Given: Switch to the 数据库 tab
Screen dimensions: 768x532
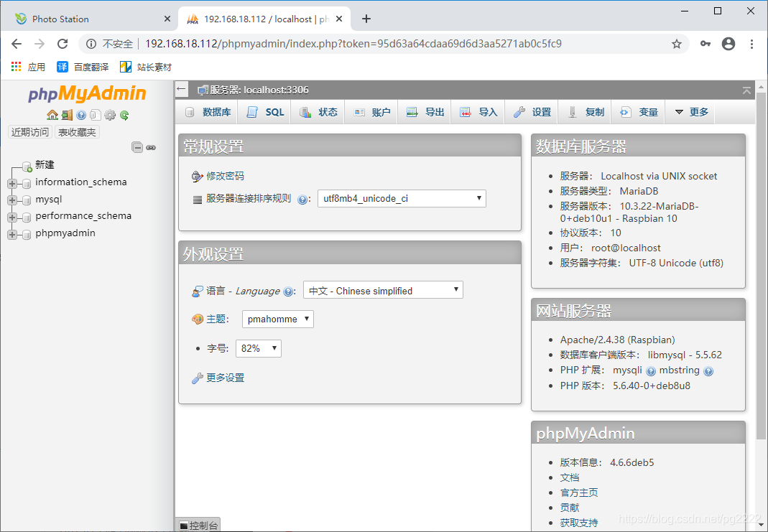Looking at the screenshot, I should [x=208, y=112].
